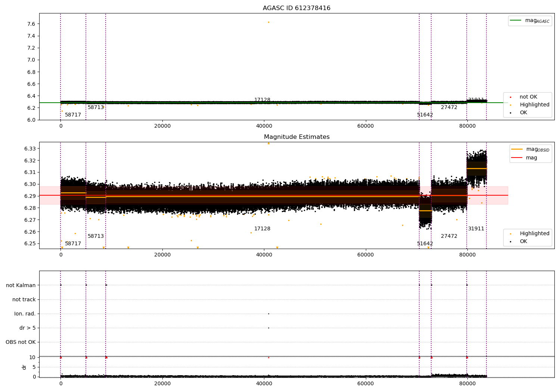Click the 'dr > 5' row label
560x392 pixels.
tap(28, 328)
